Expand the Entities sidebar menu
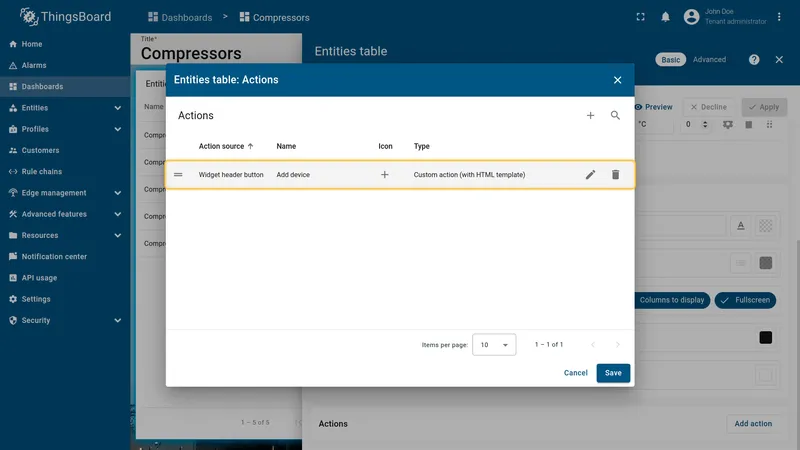800x450 pixels. point(65,108)
